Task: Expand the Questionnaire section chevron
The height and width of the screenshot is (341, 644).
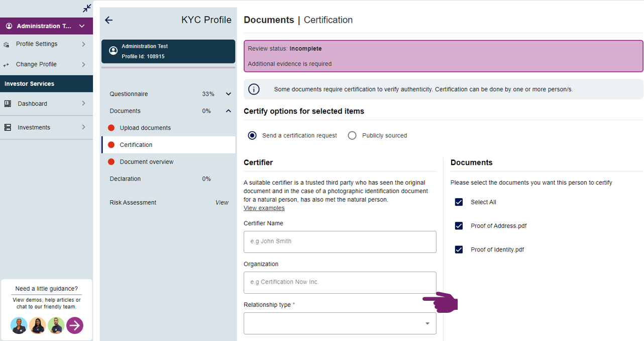Action: [x=229, y=94]
